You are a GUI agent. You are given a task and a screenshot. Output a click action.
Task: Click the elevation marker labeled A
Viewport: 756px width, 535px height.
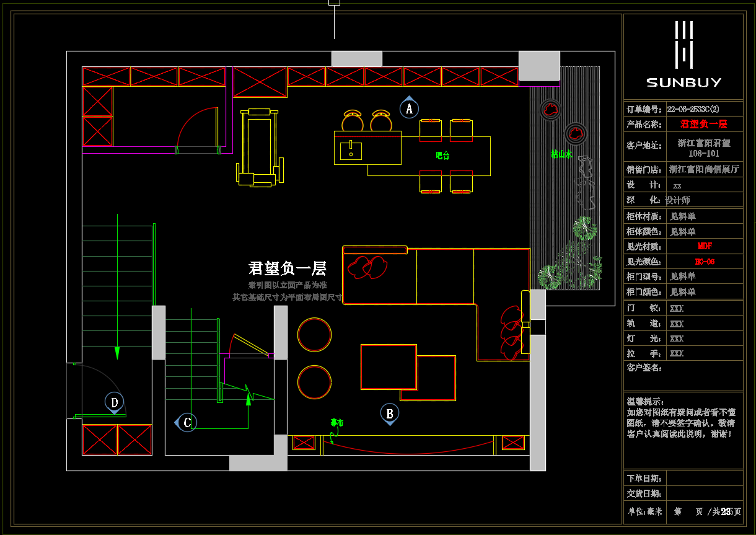coord(409,108)
